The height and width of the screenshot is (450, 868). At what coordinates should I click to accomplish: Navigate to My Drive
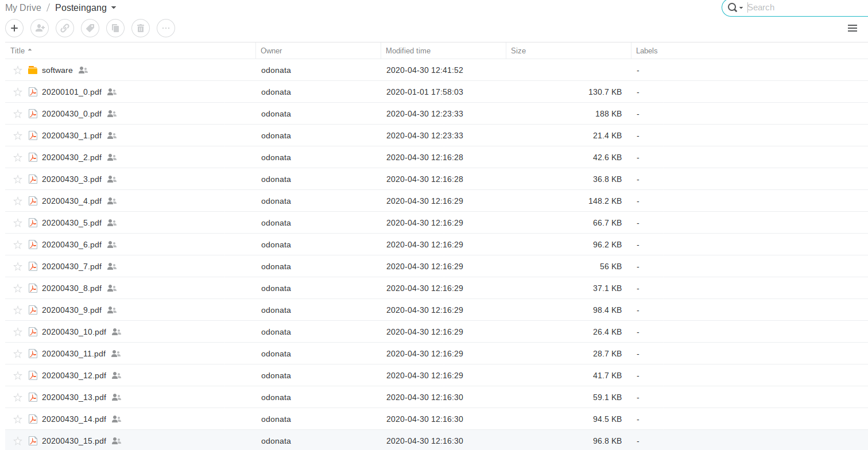click(23, 7)
